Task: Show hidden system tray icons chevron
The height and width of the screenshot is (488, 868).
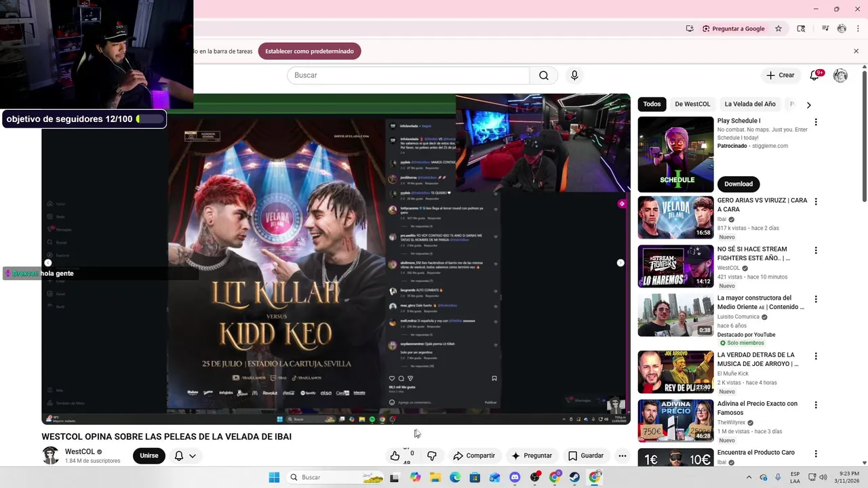Action: point(749,477)
